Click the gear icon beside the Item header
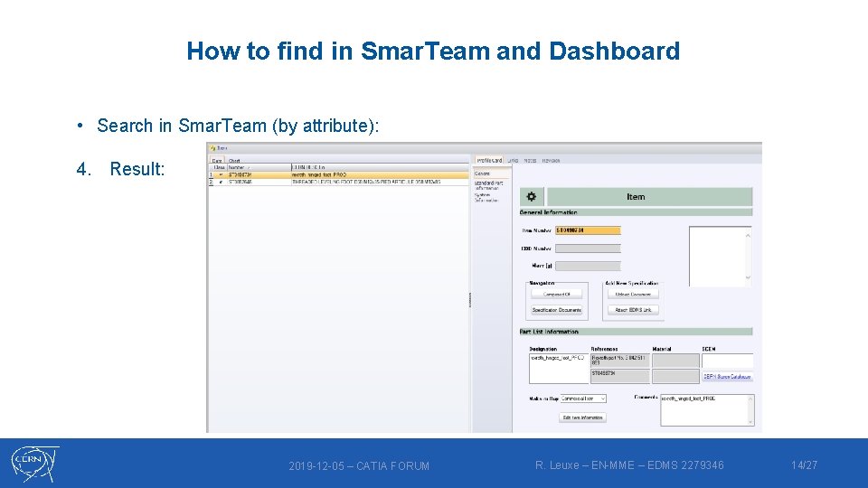The image size is (868, 488). point(532,196)
